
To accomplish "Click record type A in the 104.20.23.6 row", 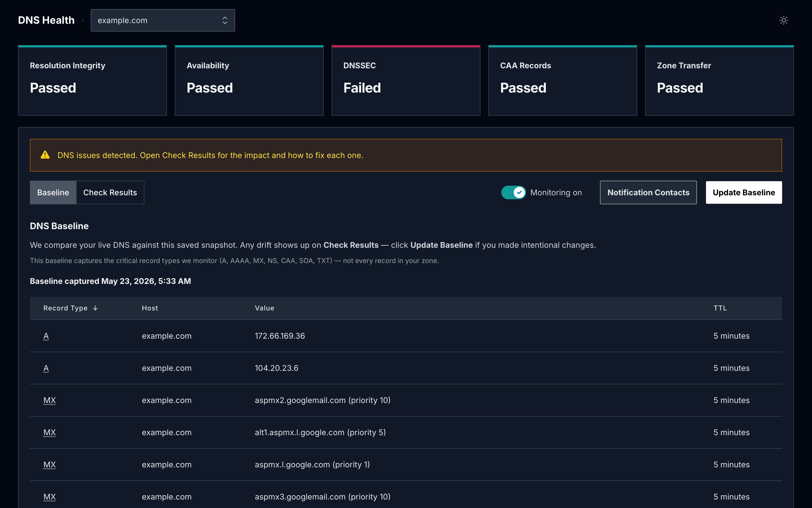I will [x=46, y=368].
